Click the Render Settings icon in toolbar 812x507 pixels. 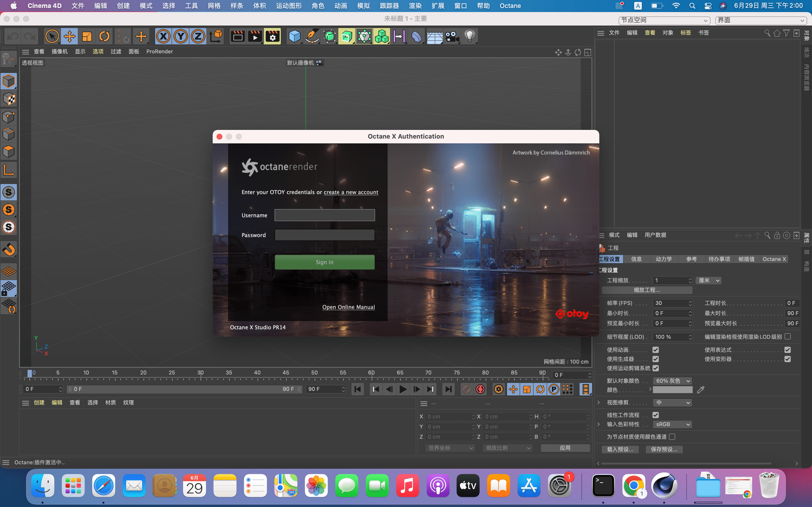(x=272, y=36)
